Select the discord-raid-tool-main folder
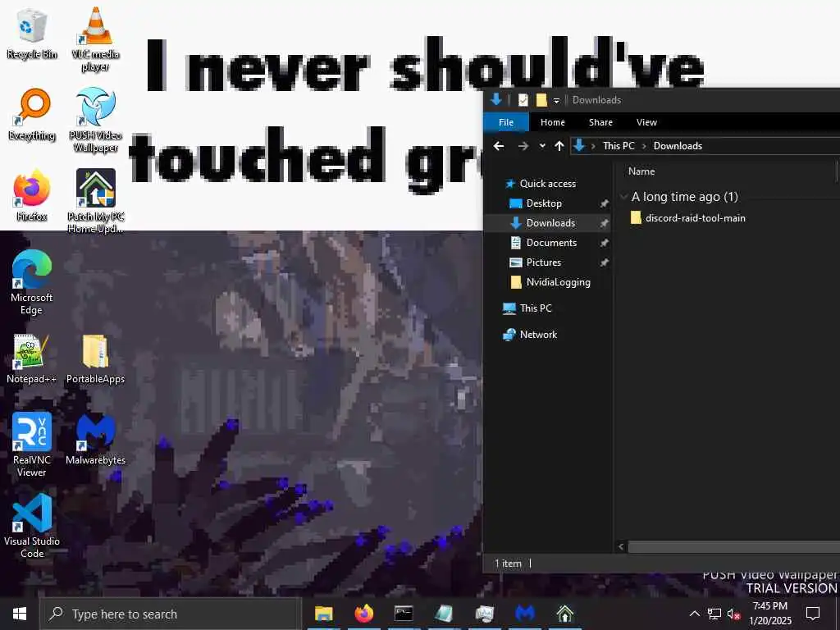This screenshot has height=630, width=840. tap(688, 218)
